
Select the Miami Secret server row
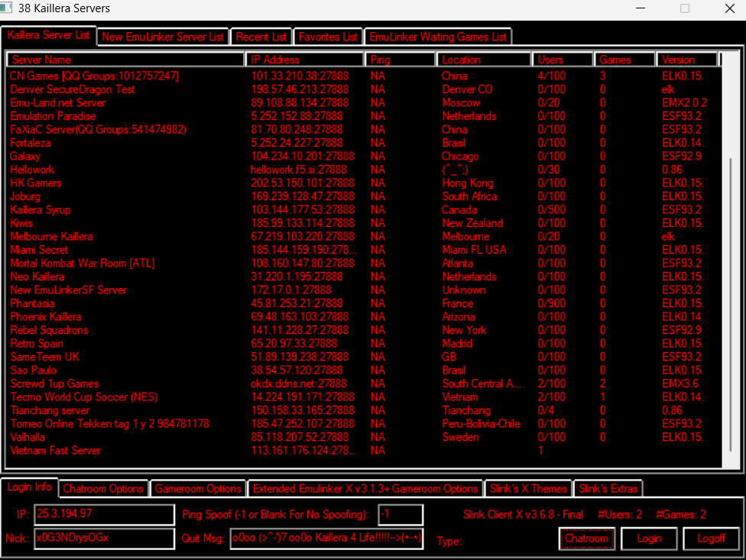point(364,250)
